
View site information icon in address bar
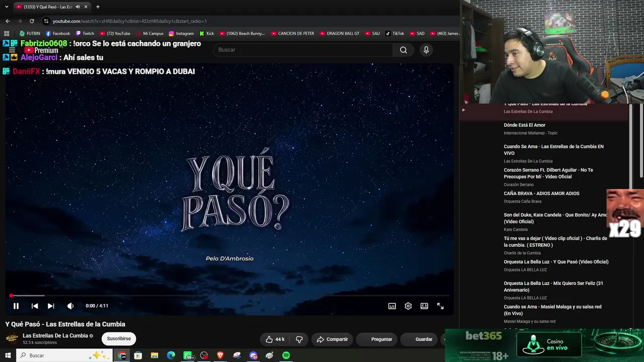(x=46, y=21)
